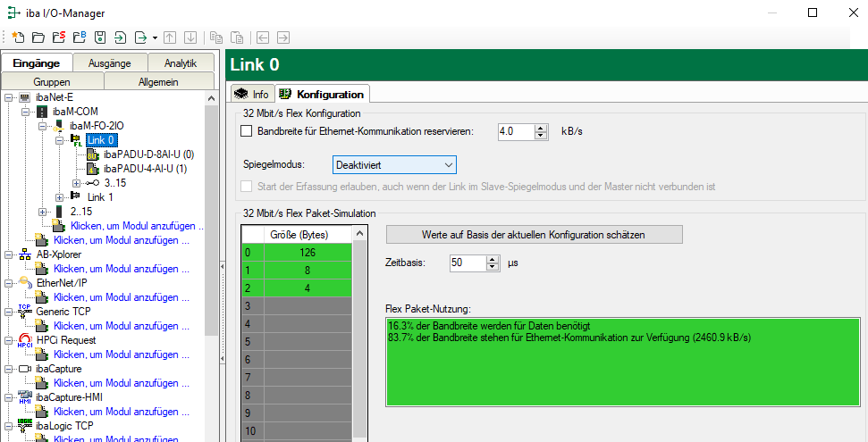Click the ibaCapture camera icon
The image size is (868, 442).
(x=25, y=369)
